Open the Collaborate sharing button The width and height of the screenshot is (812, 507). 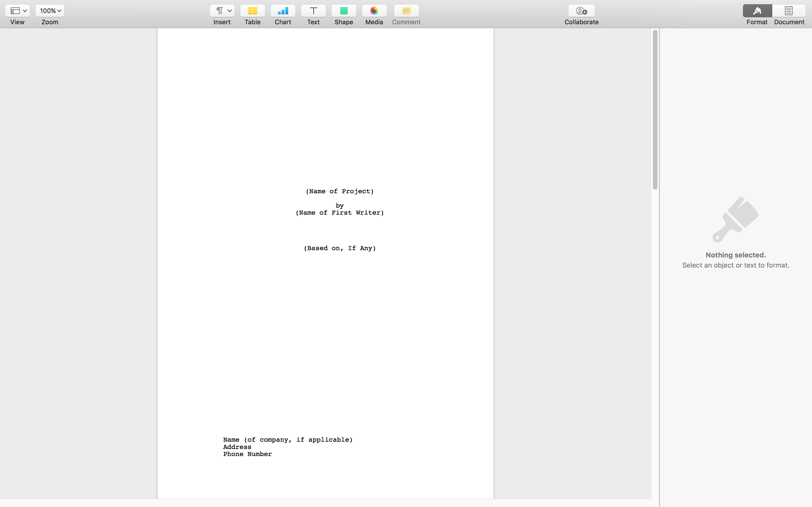point(581,11)
